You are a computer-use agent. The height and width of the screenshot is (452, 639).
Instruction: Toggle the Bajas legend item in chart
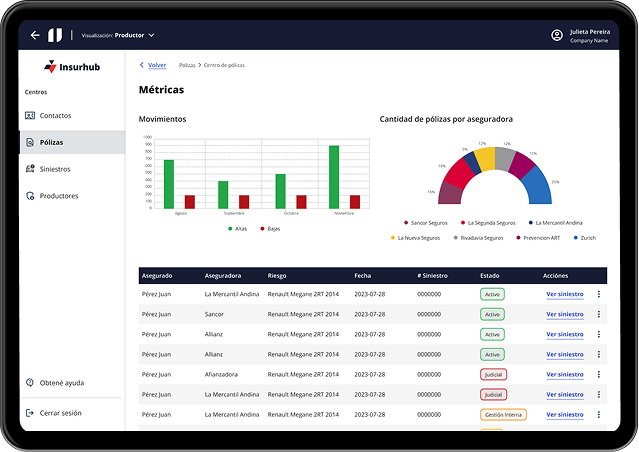[x=269, y=229]
